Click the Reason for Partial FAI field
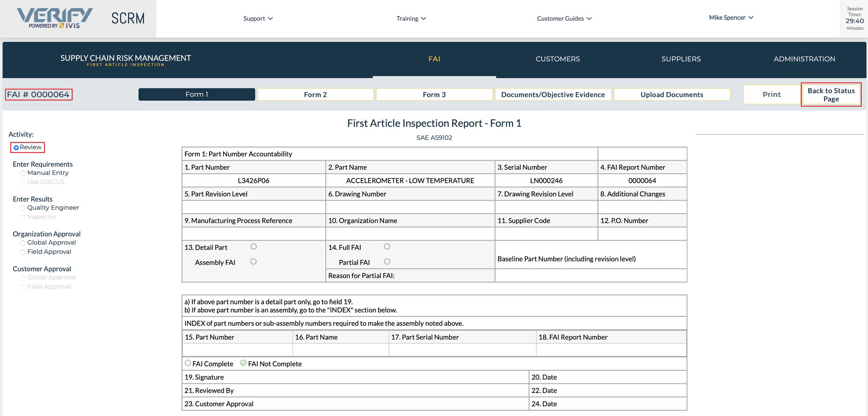 tap(591, 275)
